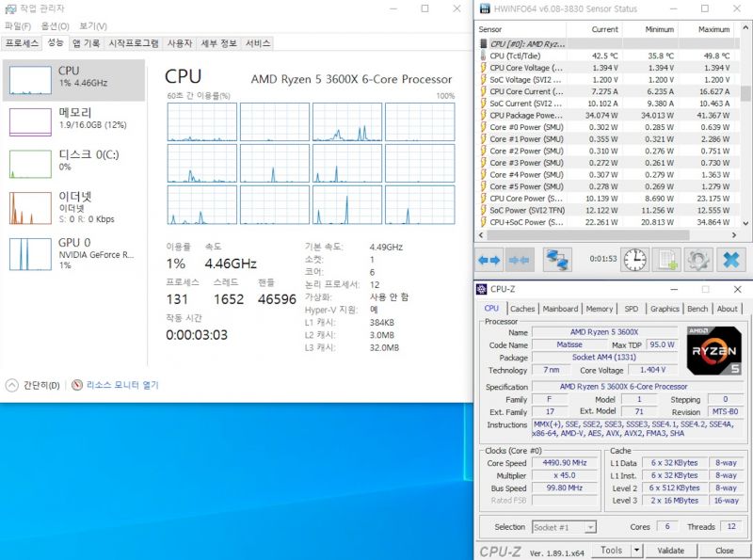753x560 pixels.
Task: Click HWiNFO log file save icon
Action: pos(666,260)
